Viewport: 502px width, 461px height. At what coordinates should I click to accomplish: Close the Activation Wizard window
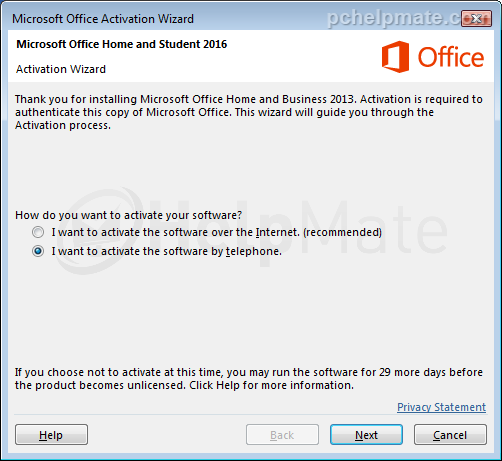(x=477, y=18)
